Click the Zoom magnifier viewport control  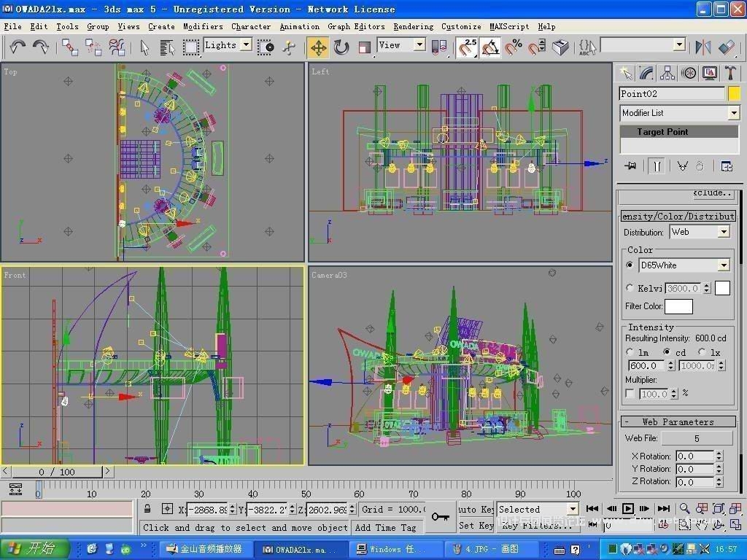point(684,508)
